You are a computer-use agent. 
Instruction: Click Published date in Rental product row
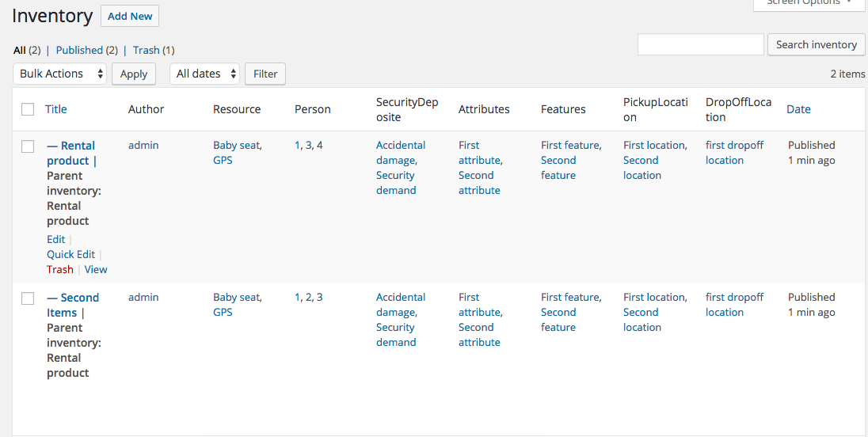point(812,154)
